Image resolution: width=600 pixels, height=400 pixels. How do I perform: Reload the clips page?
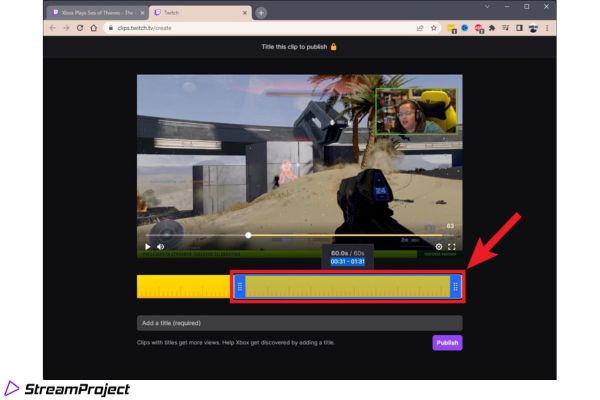coord(80,28)
